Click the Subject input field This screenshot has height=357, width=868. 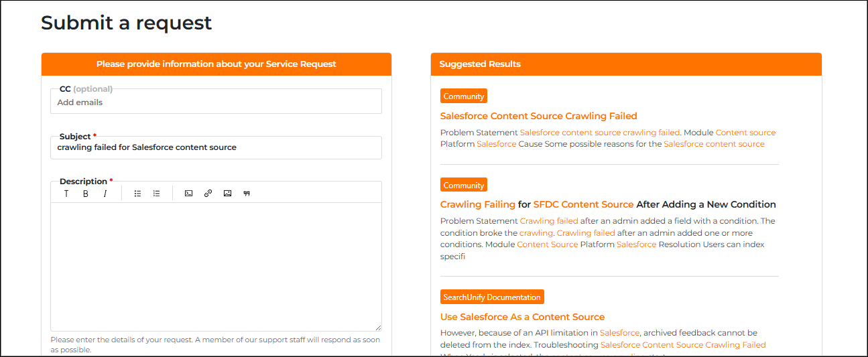coord(216,147)
